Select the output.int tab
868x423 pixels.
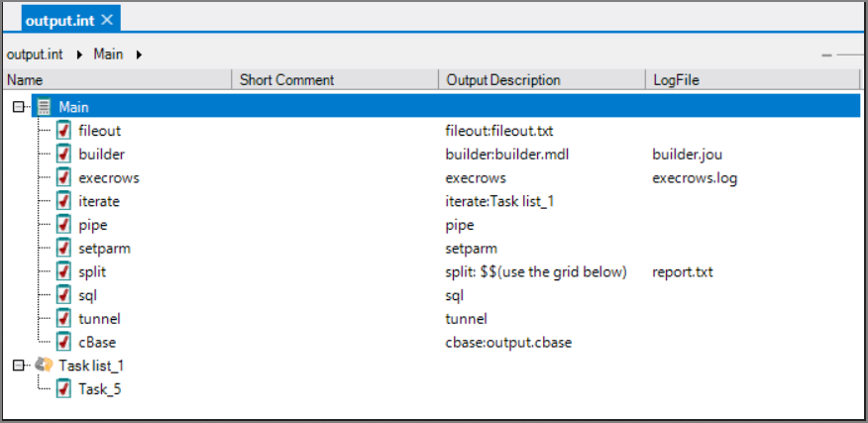point(60,20)
